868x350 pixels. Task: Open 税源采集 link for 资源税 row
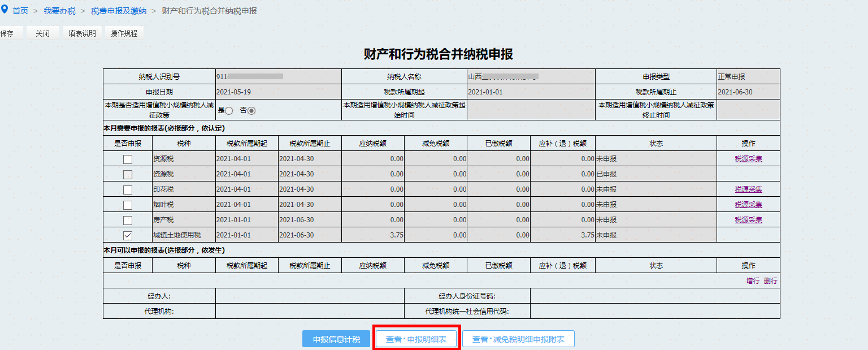pyautogui.click(x=748, y=159)
